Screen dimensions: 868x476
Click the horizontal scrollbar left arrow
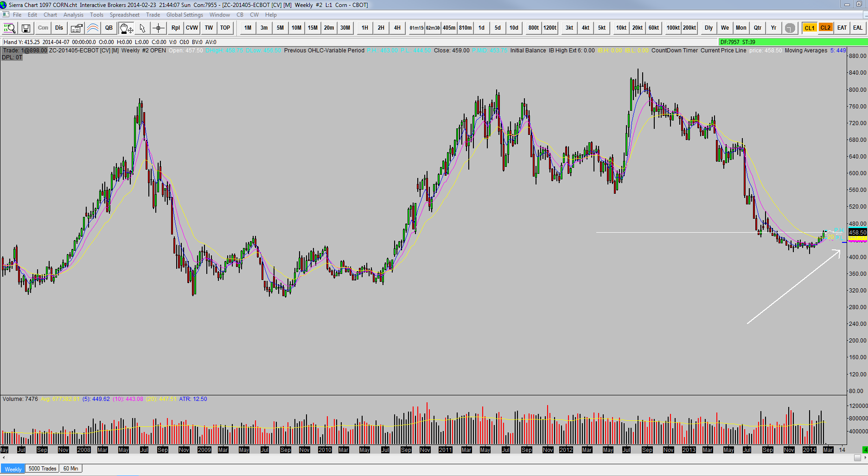[3, 457]
